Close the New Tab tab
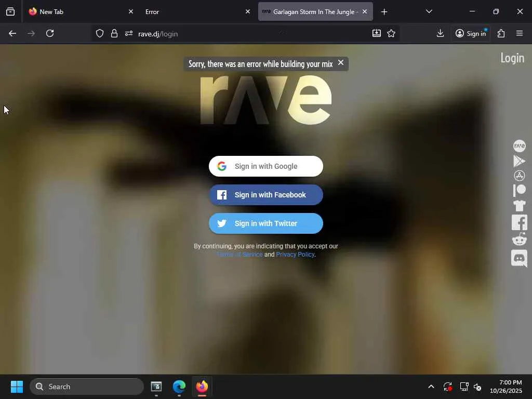This screenshot has width=532, height=399. tap(131, 11)
